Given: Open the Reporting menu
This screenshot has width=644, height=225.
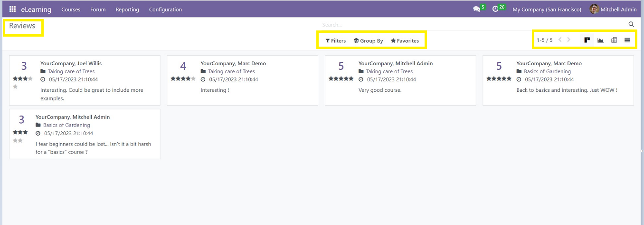Looking at the screenshot, I should click(127, 10).
